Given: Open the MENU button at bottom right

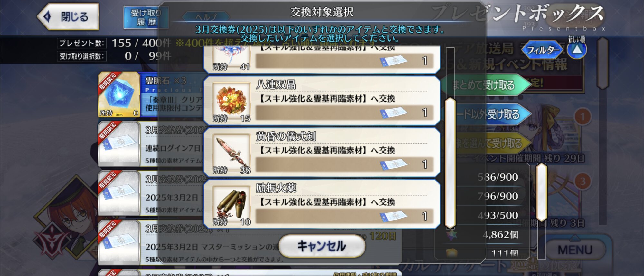Looking at the screenshot, I should [575, 250].
